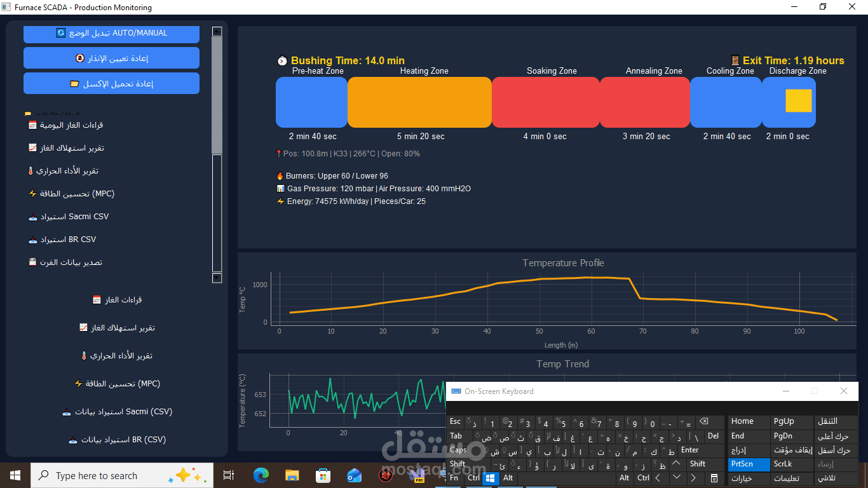Click the Home key on On-Screen Keyboard
The height and width of the screenshot is (488, 868).
[749, 422]
